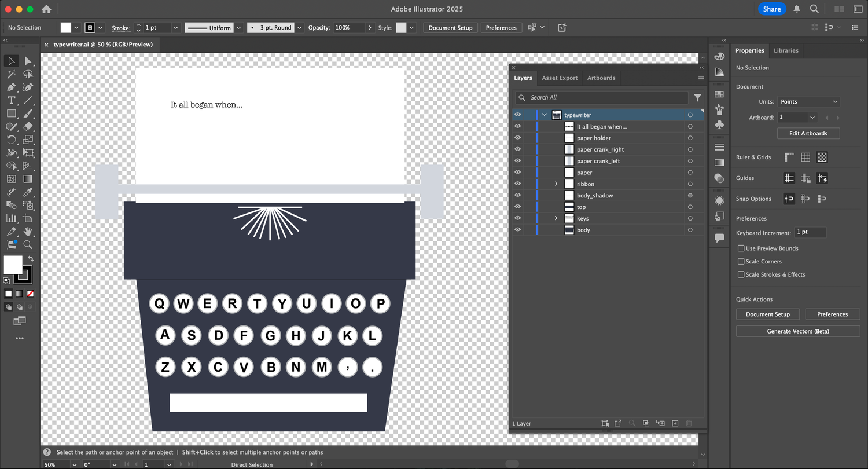
Task: Open the Symbols panel from dock
Action: (x=719, y=124)
